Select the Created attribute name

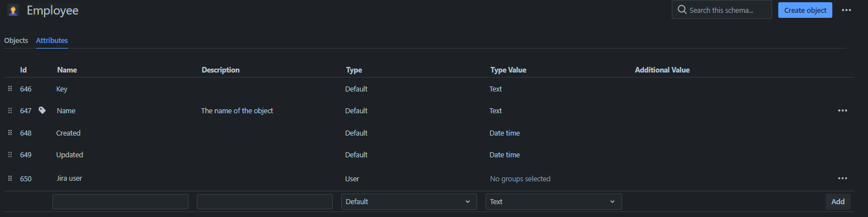[x=69, y=133]
